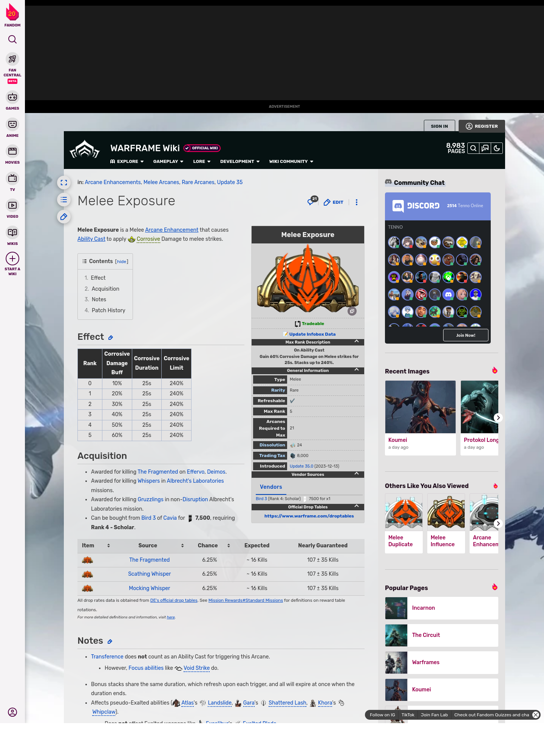Edit the Notes section pencil icon
544x756 pixels.
(110, 641)
